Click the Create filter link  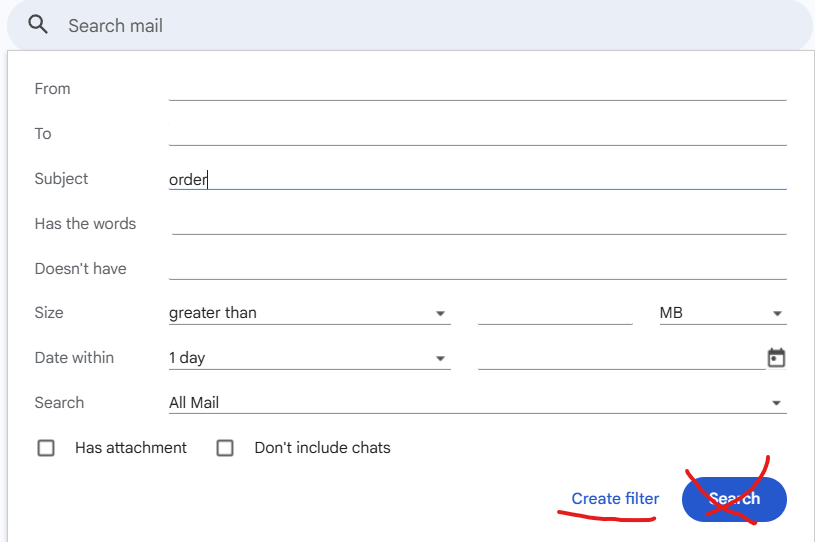(x=615, y=499)
